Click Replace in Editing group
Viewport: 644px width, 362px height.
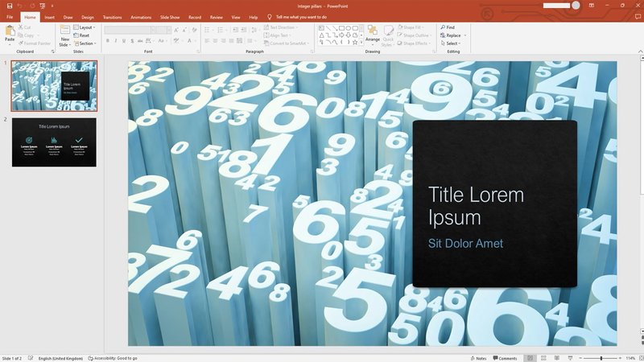pyautogui.click(x=451, y=35)
